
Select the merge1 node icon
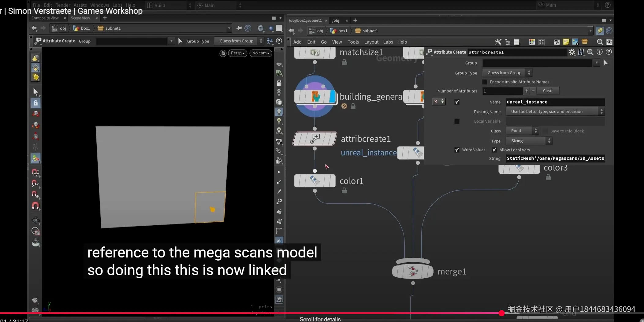point(413,271)
